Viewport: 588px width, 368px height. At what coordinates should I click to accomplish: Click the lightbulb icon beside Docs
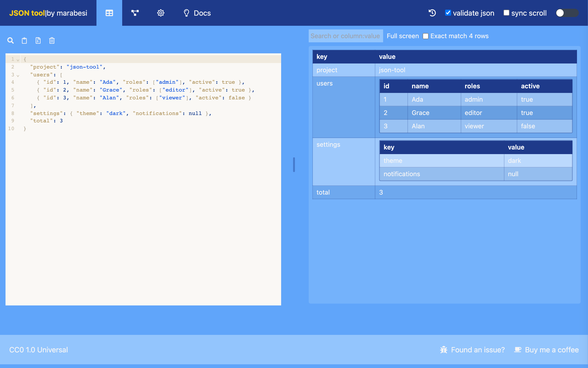[186, 13]
